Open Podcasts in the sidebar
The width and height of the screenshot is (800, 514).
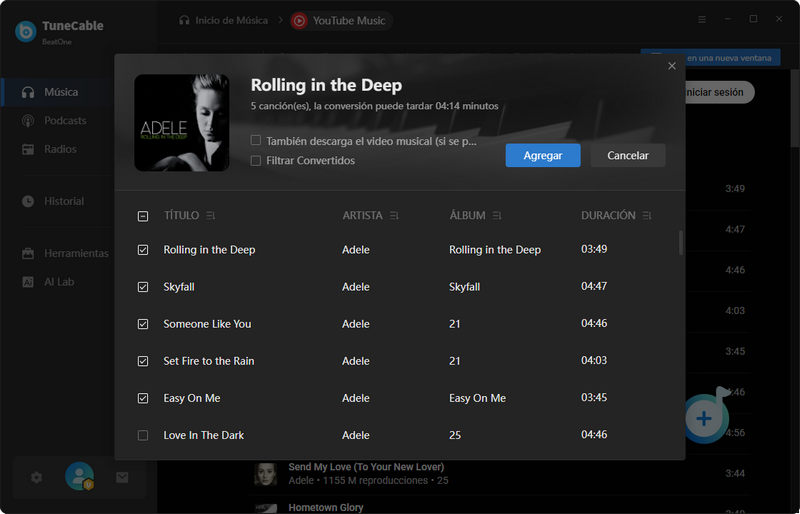point(65,120)
